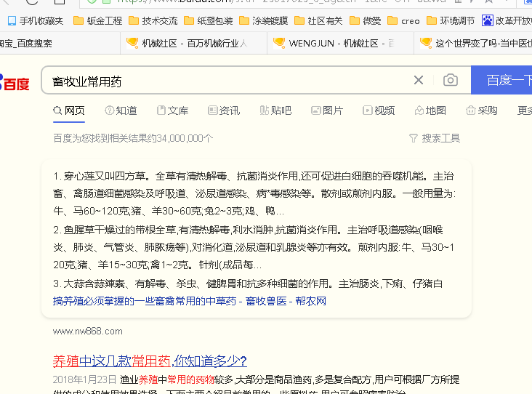This screenshot has height=394, width=532.
Task: Select the 视频 search category
Action: point(379,110)
